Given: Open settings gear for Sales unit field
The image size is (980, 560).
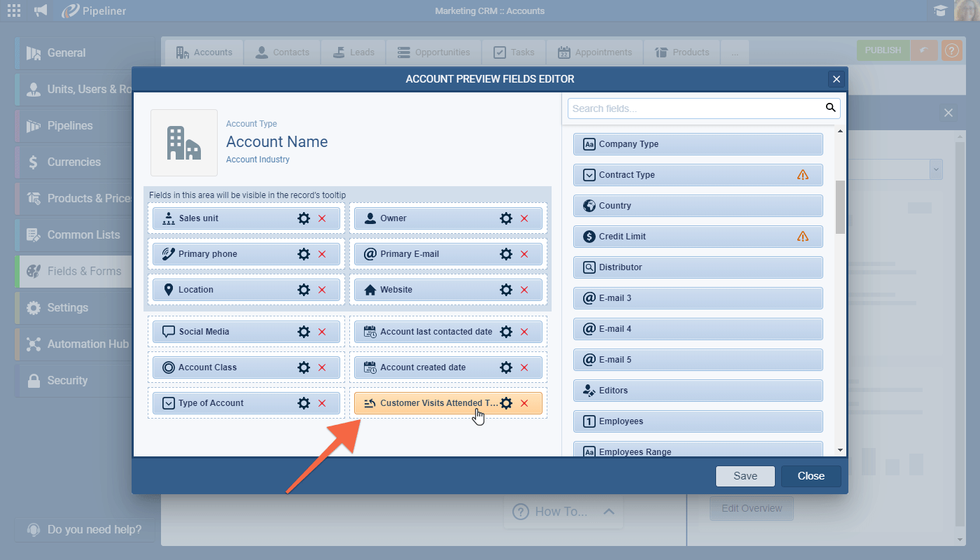Looking at the screenshot, I should pyautogui.click(x=304, y=218).
